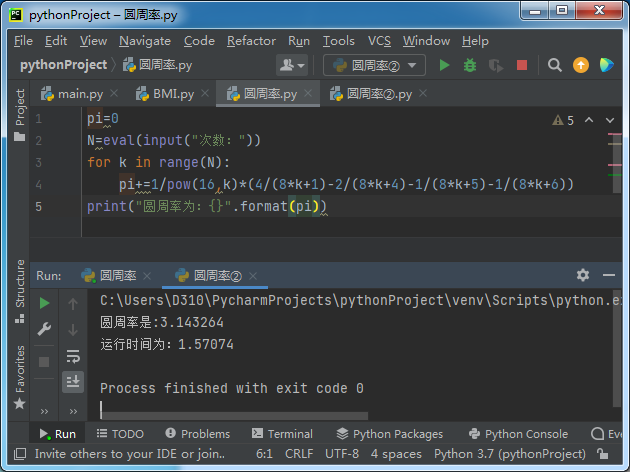Image resolution: width=630 pixels, height=472 pixels.
Task: Open the VCS menu
Action: point(379,41)
